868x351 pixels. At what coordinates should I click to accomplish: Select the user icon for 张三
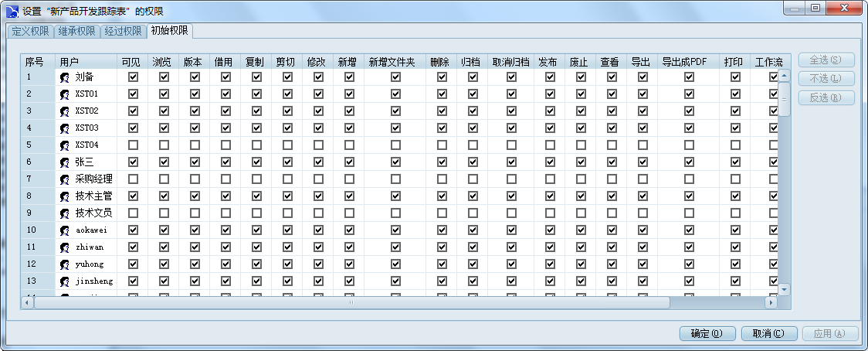click(x=65, y=162)
